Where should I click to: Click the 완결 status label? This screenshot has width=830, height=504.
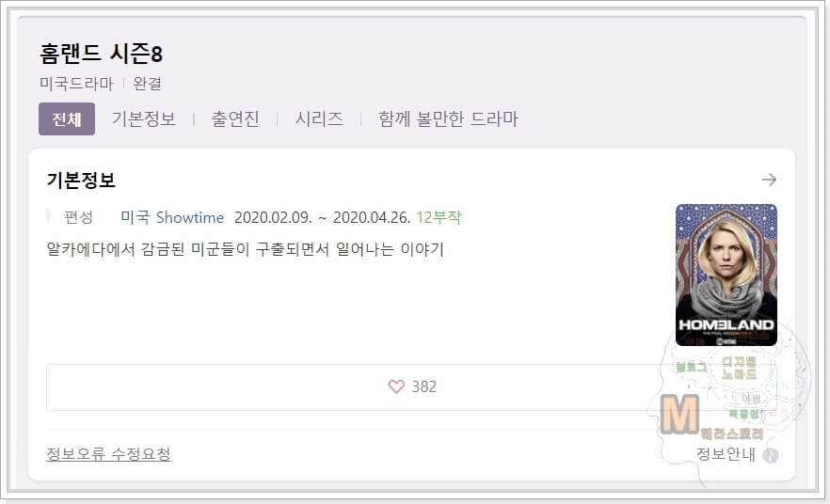click(147, 84)
